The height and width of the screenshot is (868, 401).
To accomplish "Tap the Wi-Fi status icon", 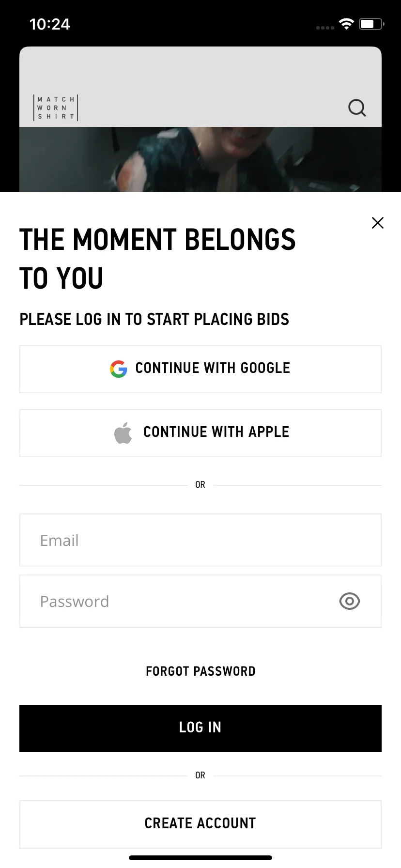I will point(347,24).
